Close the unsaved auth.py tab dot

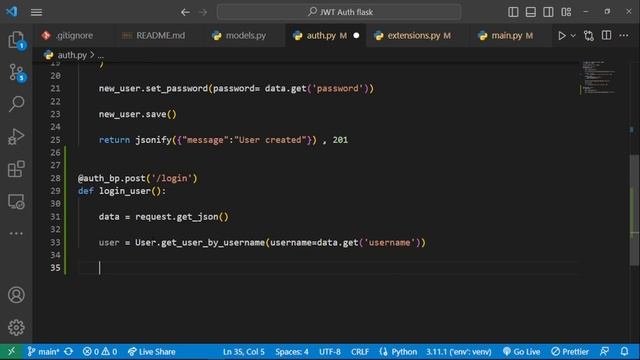[x=356, y=36]
